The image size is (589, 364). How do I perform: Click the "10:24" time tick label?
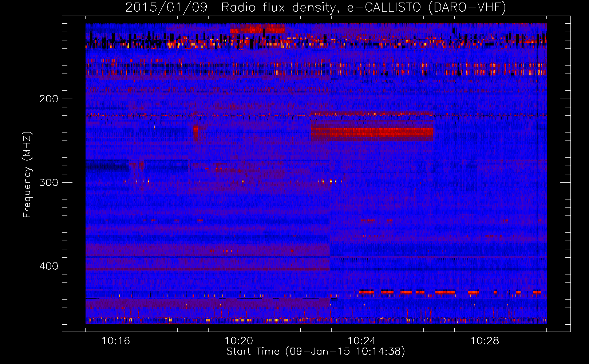pyautogui.click(x=362, y=341)
